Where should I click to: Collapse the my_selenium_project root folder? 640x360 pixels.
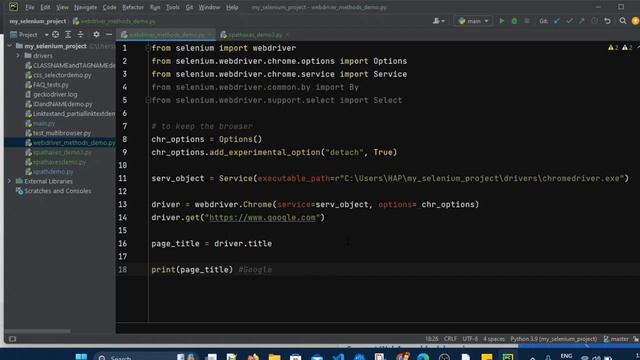coord(10,46)
